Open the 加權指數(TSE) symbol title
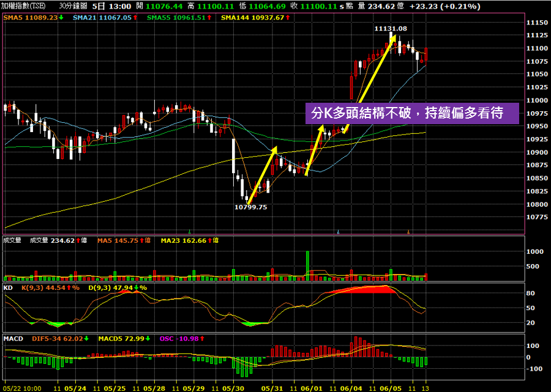Screen dimensions: 551x392 tap(23, 6)
